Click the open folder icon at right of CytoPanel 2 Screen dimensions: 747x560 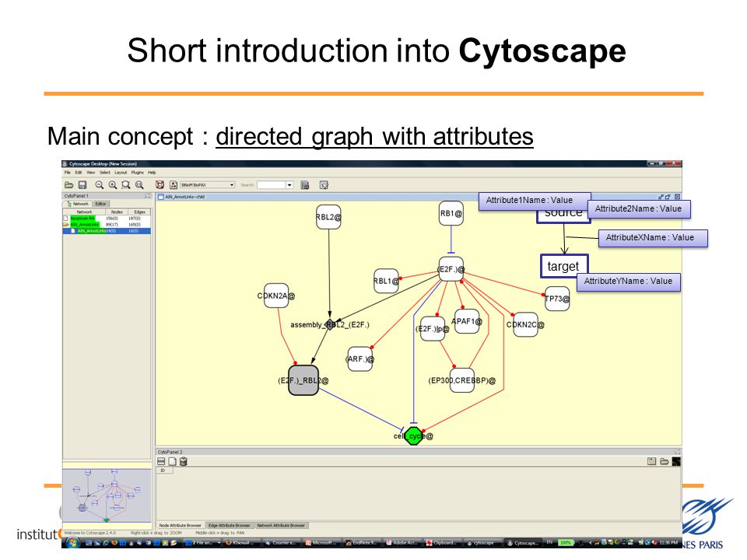[664, 461]
